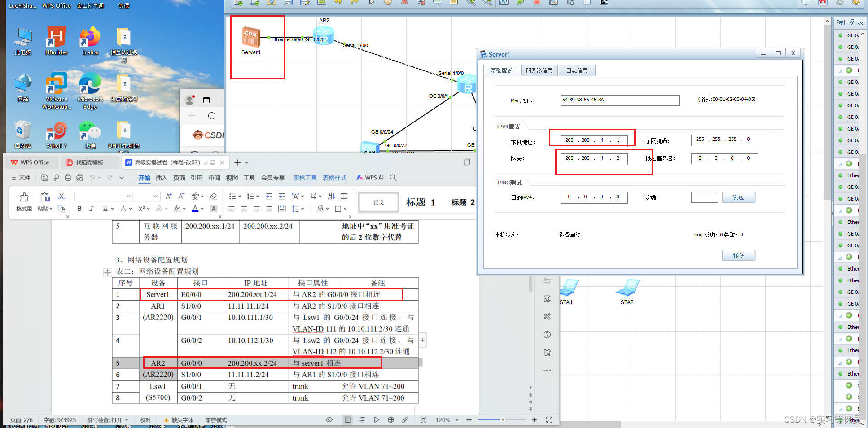
Task: Toggle Bold formatting in WPS
Action: coord(79,209)
